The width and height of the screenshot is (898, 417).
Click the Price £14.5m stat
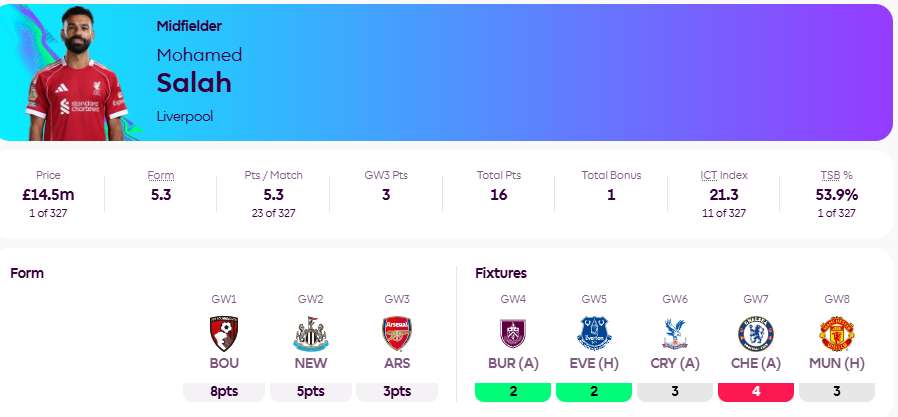point(48,194)
